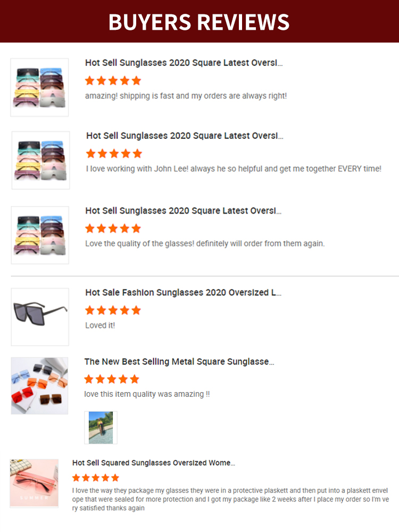The image size is (399, 532).
Task: View the colorful metal square sunglasses thumbnail
Action: click(39, 386)
